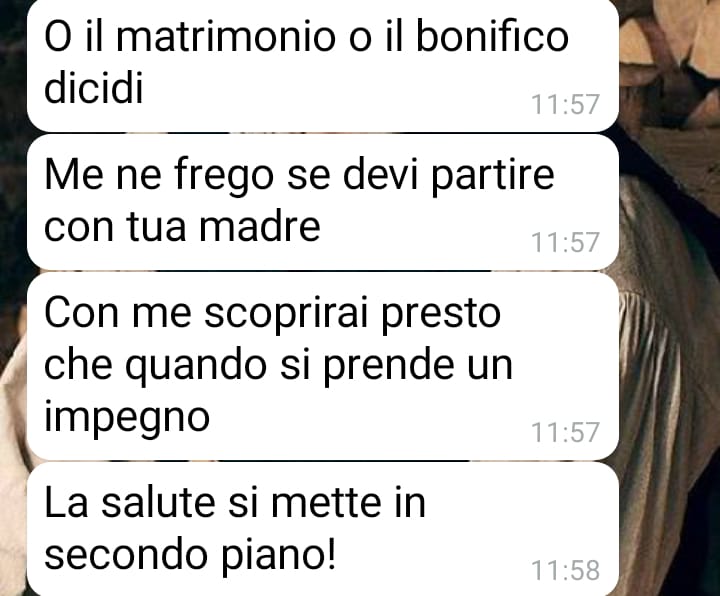Click the word "partire" in the second message
Viewport: 720px width, 596px height.
493,174
